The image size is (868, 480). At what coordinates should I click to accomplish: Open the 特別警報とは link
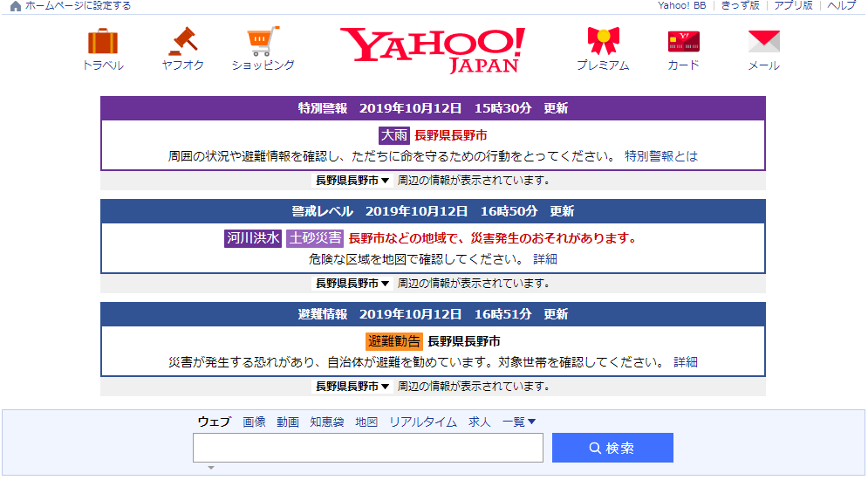pyautogui.click(x=661, y=156)
